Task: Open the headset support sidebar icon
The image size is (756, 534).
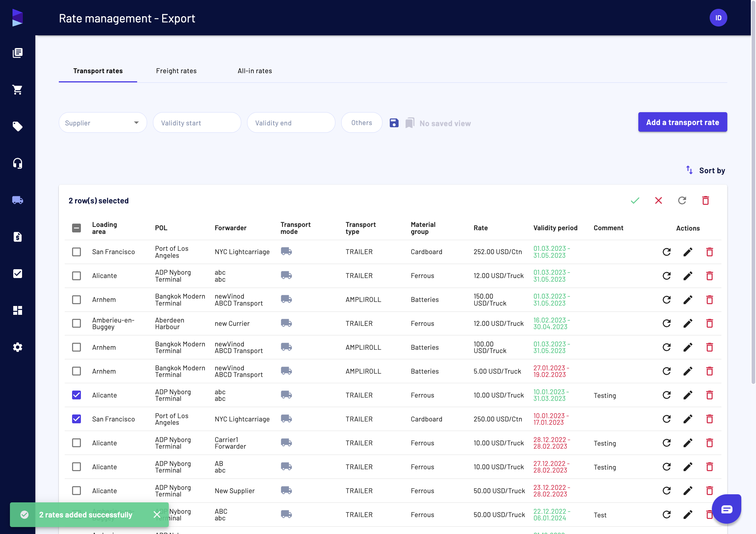Action: (18, 163)
